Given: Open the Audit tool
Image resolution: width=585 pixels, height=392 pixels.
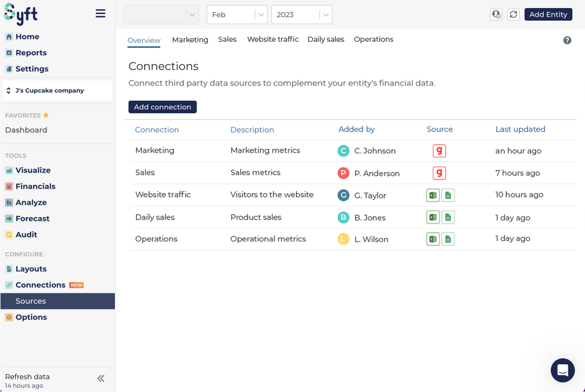Looking at the screenshot, I should [21, 235].
